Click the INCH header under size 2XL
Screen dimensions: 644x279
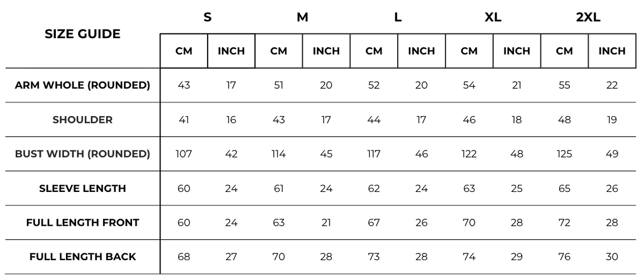[x=612, y=51]
